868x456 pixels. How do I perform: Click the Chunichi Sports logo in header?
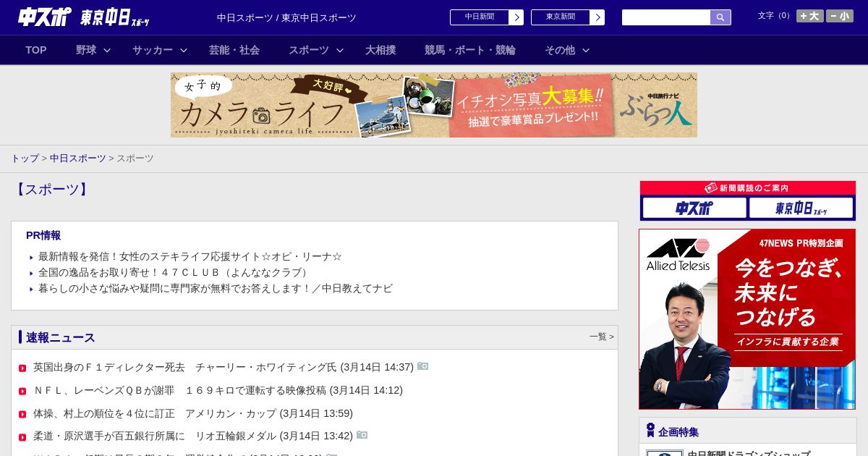tap(45, 17)
